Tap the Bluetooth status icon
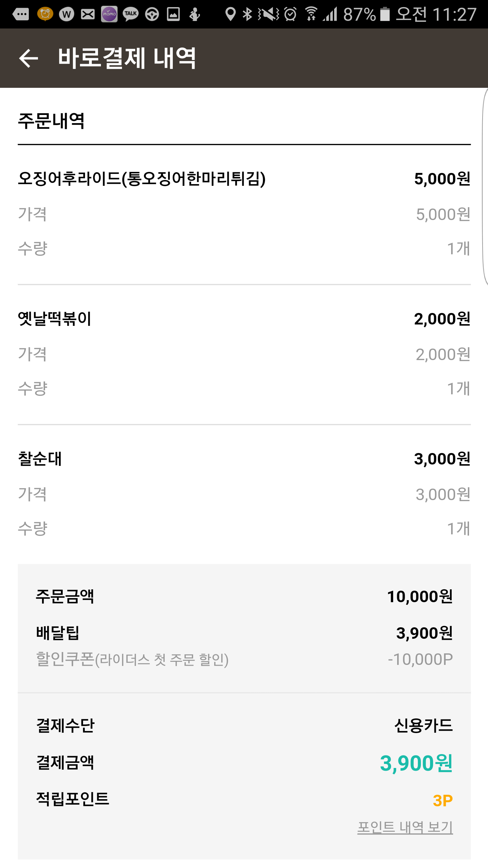The width and height of the screenshot is (488, 868). [x=247, y=14]
